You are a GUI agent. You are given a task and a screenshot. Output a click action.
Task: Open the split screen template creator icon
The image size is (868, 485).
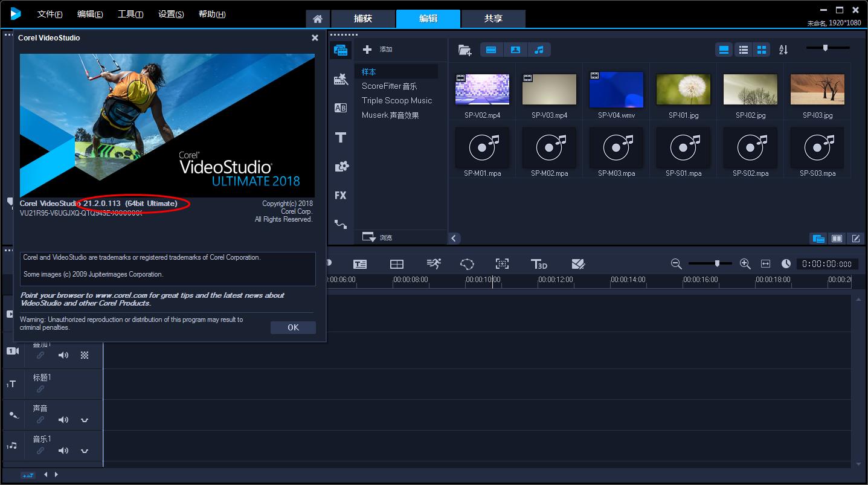tap(396, 264)
